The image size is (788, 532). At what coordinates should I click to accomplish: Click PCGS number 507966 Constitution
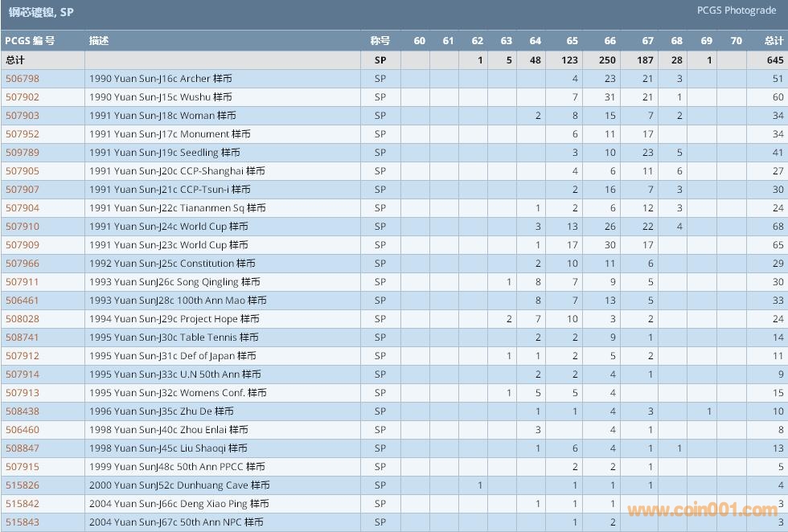[x=23, y=264]
